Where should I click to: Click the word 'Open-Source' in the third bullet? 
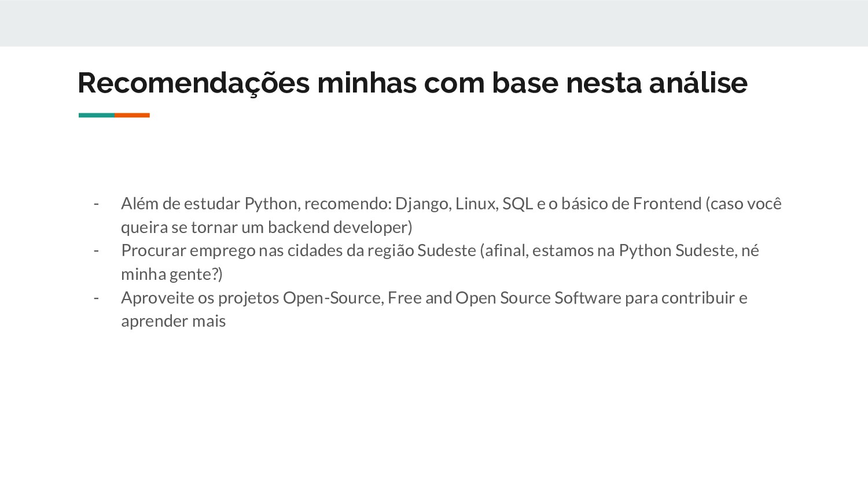click(333, 298)
